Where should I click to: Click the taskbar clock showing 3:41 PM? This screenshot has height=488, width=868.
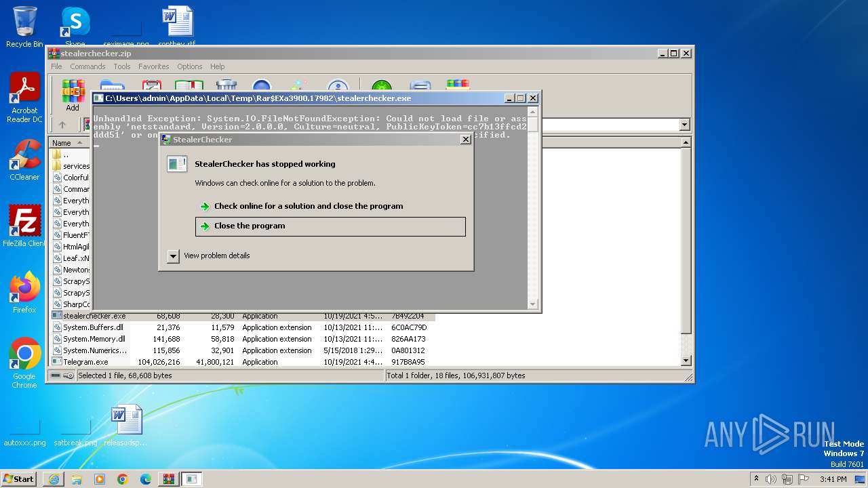833,479
